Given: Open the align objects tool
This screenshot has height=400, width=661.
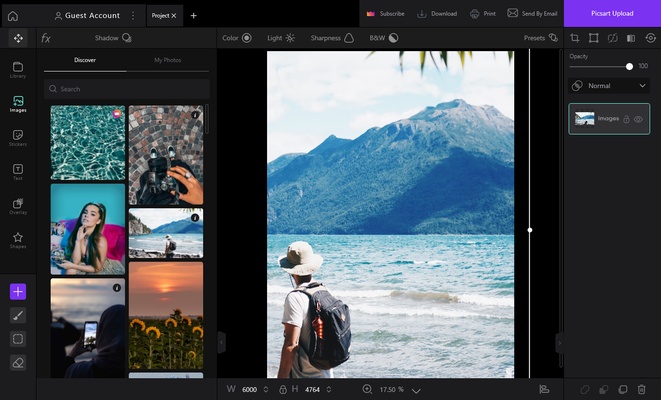Looking at the screenshot, I should [544, 389].
